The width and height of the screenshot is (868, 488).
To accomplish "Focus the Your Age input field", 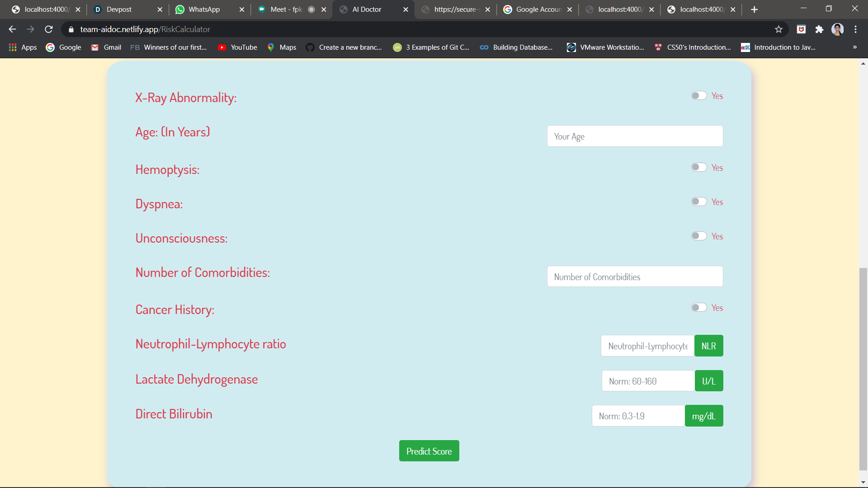I will coord(635,136).
